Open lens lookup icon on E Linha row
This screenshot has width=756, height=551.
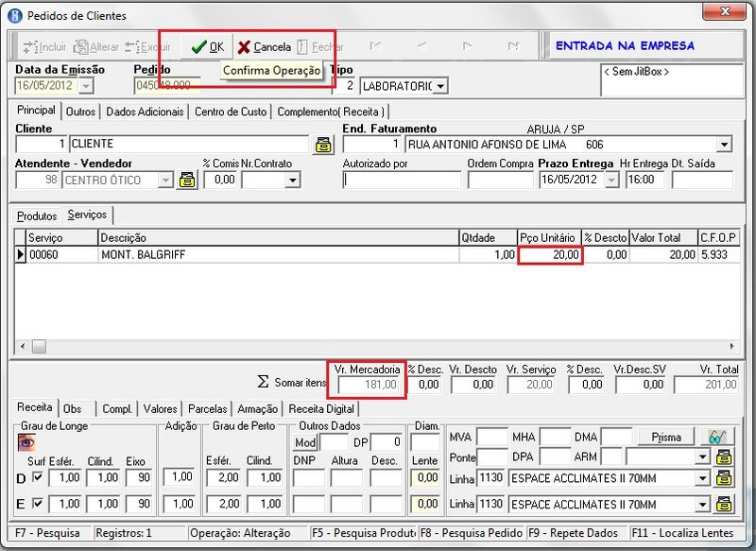coord(725,503)
